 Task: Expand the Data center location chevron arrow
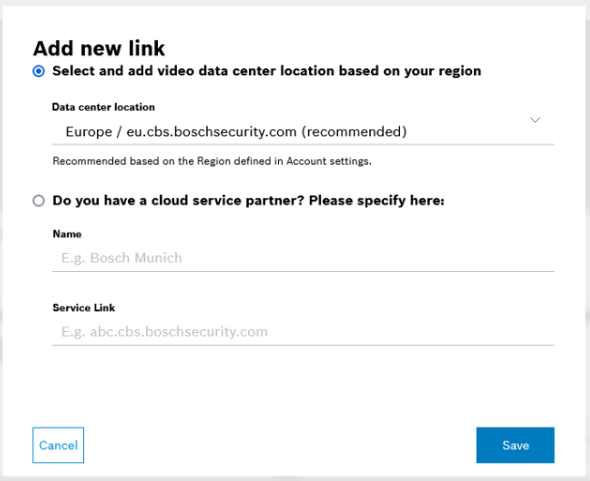[535, 120]
